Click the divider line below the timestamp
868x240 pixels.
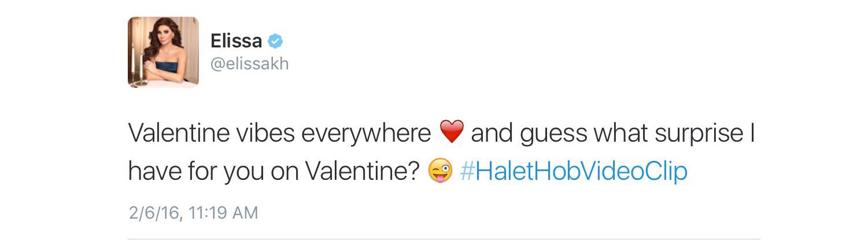tap(444, 238)
